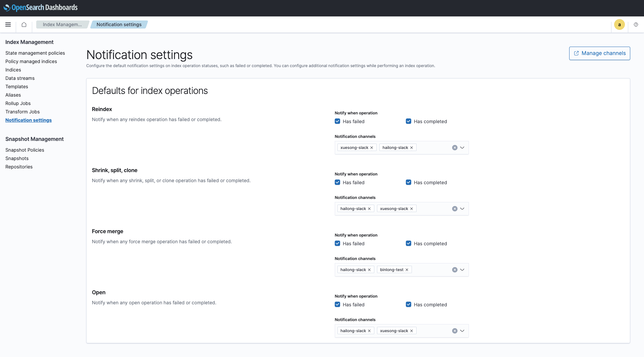Expand the Shrink, split, clone channels dropdown arrow

click(462, 209)
